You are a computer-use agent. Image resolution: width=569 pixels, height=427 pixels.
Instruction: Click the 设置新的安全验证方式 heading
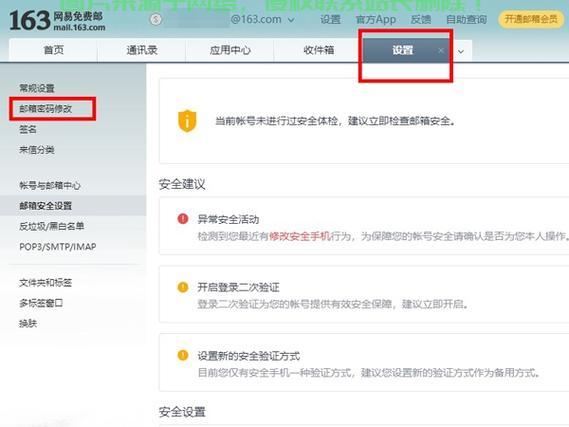(x=249, y=356)
